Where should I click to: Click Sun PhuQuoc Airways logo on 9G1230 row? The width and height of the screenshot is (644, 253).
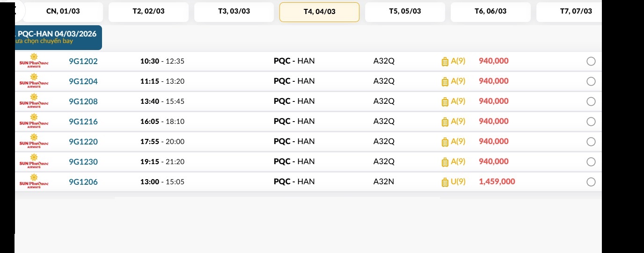pos(34,162)
